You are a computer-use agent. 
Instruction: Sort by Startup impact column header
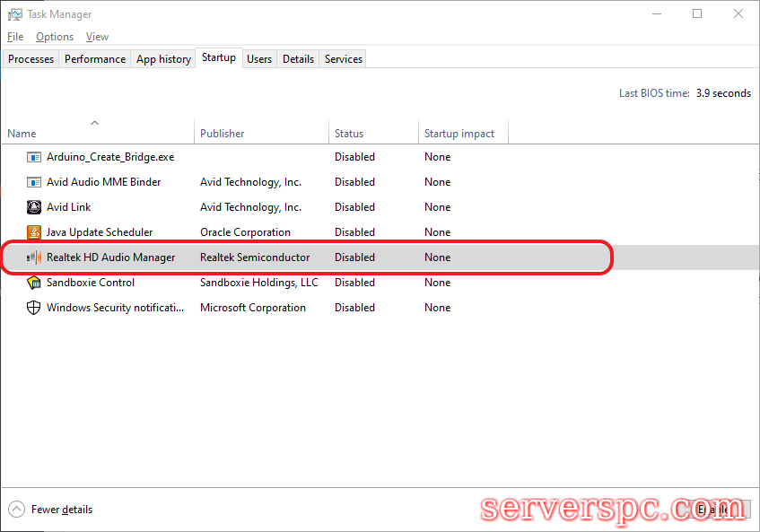point(459,134)
